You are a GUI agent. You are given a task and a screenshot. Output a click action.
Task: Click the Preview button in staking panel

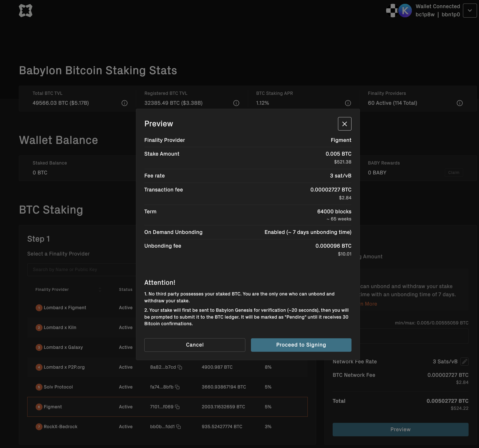(400, 429)
